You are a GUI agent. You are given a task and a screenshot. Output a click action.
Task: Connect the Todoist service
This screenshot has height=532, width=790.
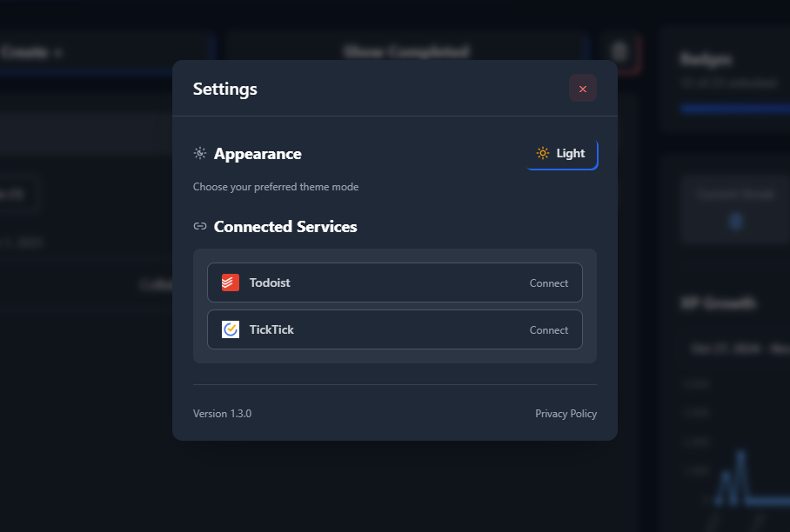click(x=548, y=283)
